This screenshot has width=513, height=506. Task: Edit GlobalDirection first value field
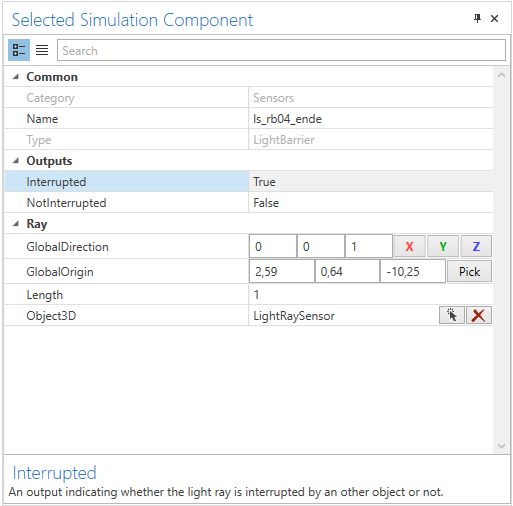pyautogui.click(x=273, y=246)
